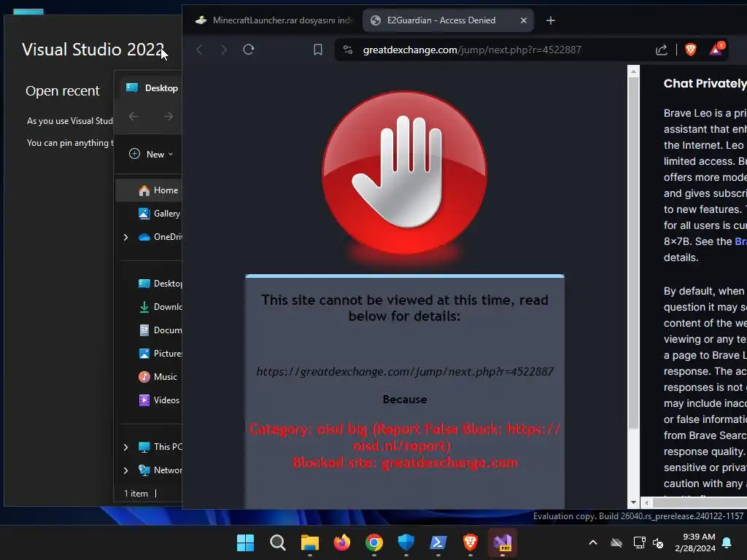Launch Firefox from taskbar
Screen dimensions: 747x560
tap(341, 542)
